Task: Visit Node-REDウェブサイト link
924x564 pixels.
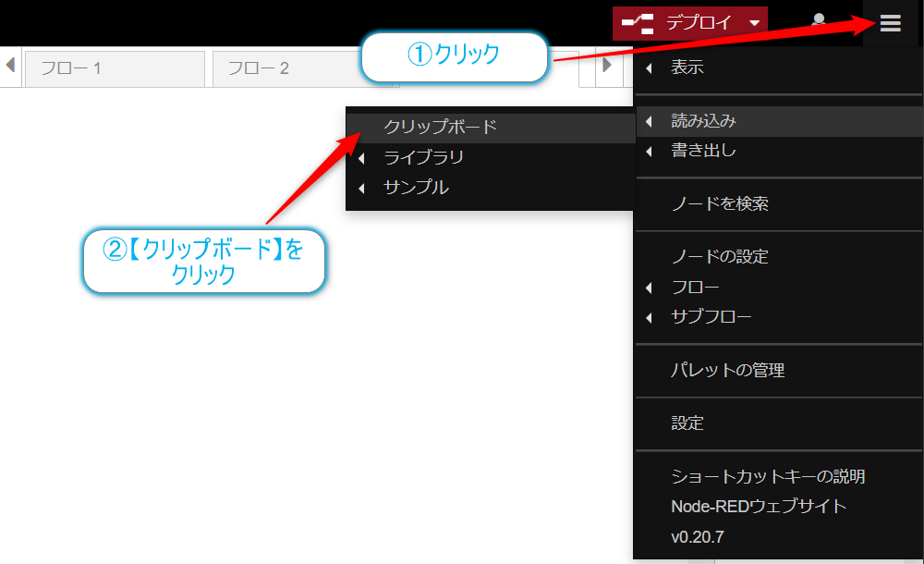Action: click(x=778, y=507)
